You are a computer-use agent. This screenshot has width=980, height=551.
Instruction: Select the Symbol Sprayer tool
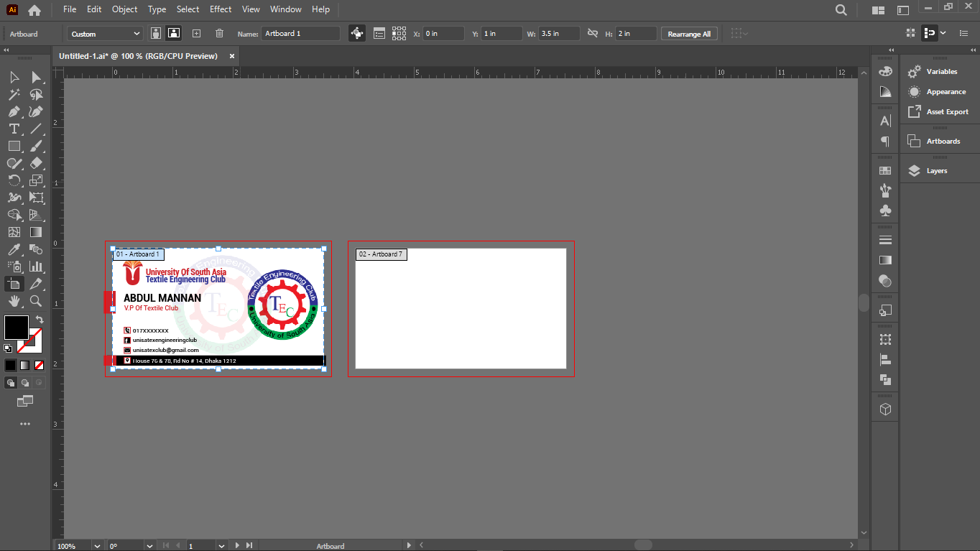(x=14, y=267)
